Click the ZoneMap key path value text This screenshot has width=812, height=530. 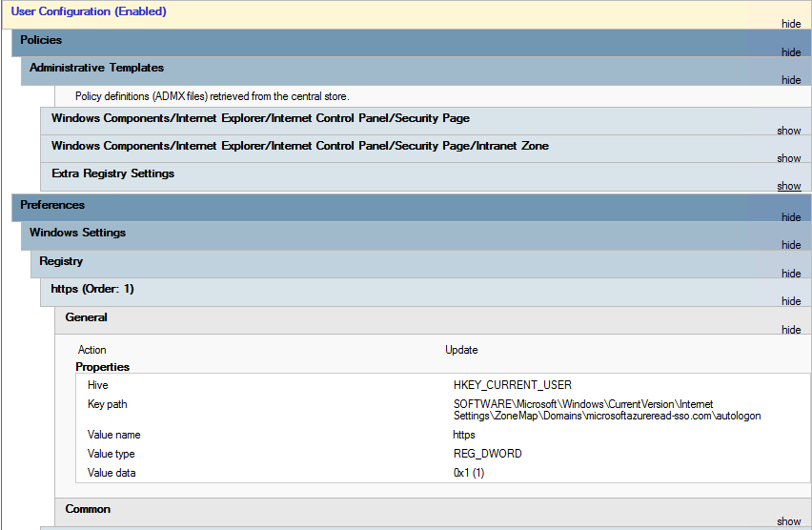click(x=606, y=410)
